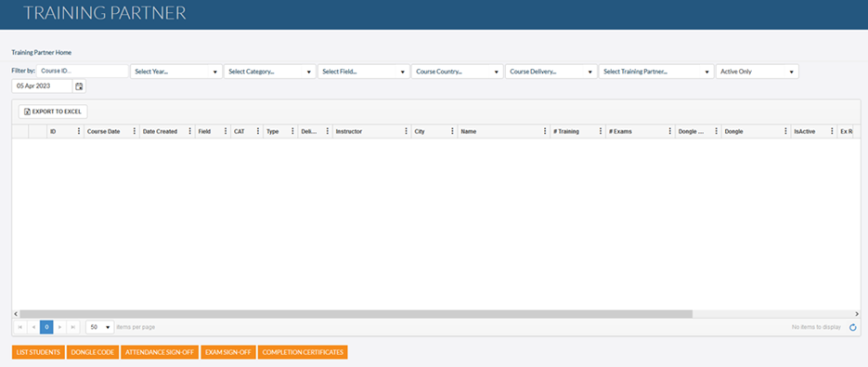The image size is (868, 367).
Task: Open the ID column menu icon
Action: [x=79, y=131]
